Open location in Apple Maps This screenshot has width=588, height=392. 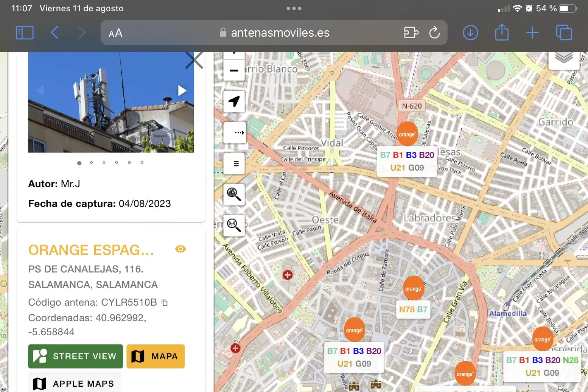click(x=75, y=383)
